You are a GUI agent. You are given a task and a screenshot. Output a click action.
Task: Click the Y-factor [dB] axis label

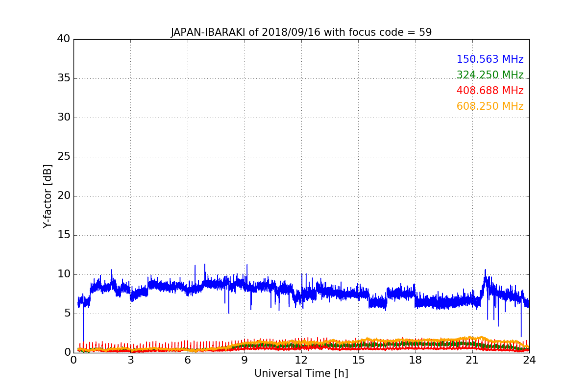pos(48,196)
